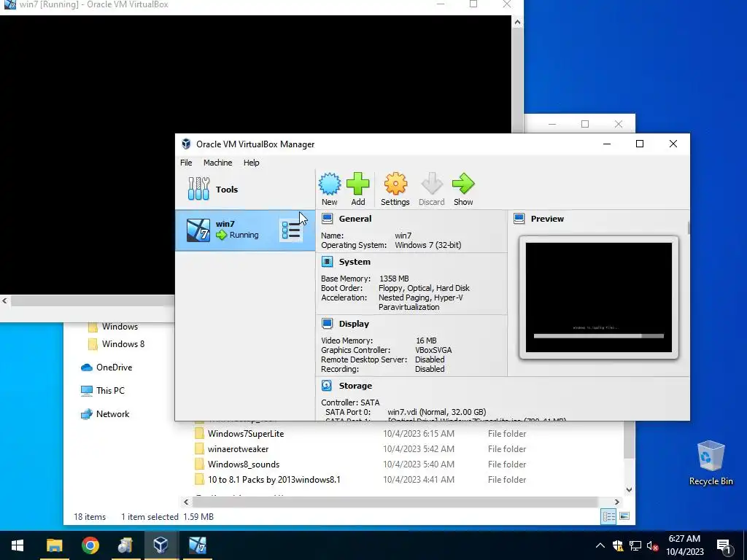Viewport: 747px width, 560px height.
Task: Click the Base Memory 1358 MB value
Action: point(394,279)
